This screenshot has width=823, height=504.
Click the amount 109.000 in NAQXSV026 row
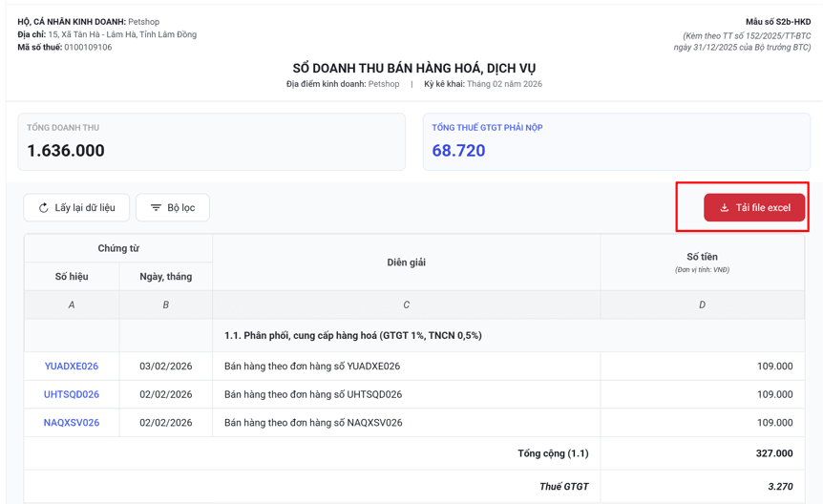point(774,423)
